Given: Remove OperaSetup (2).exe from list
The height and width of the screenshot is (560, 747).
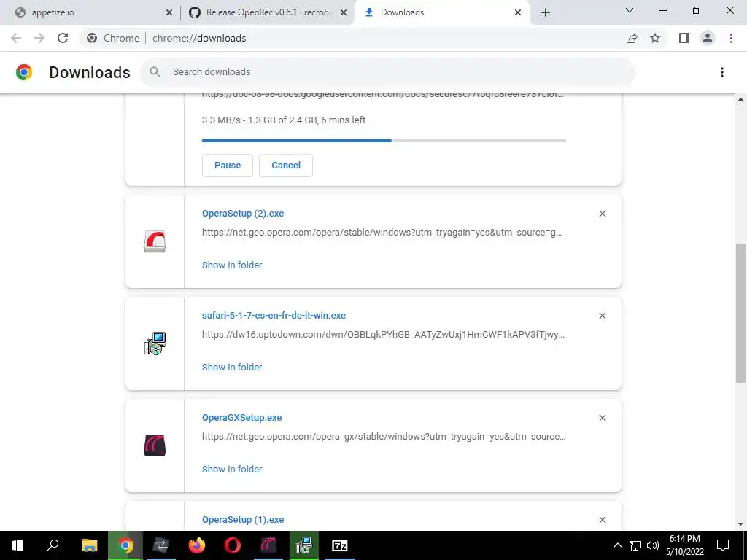Looking at the screenshot, I should [x=602, y=214].
